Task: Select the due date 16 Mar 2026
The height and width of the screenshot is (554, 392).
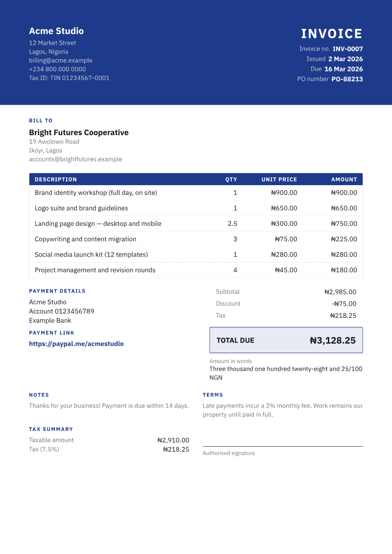Action: [x=343, y=69]
